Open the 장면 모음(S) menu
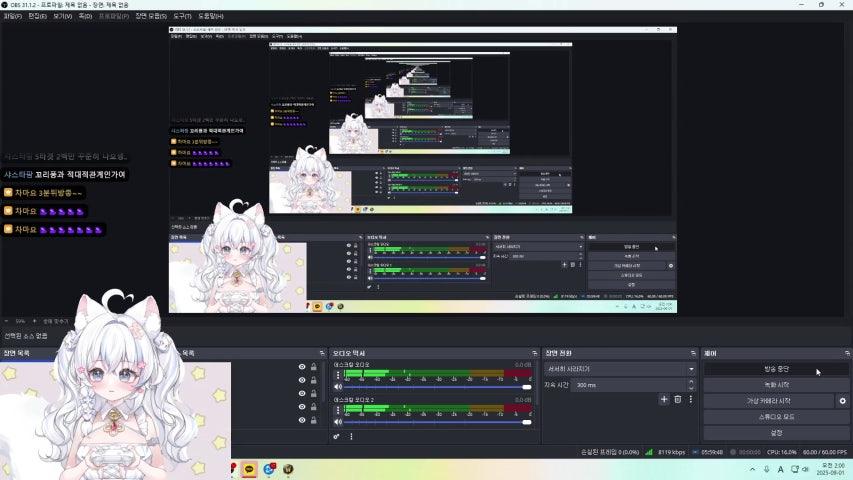Image resolution: width=853 pixels, height=480 pixels. pyautogui.click(x=151, y=16)
